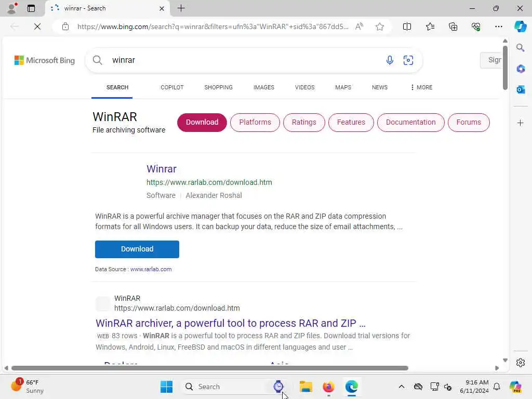This screenshot has width=532, height=399.
Task: Click the taskbar Search box
Action: point(234,387)
